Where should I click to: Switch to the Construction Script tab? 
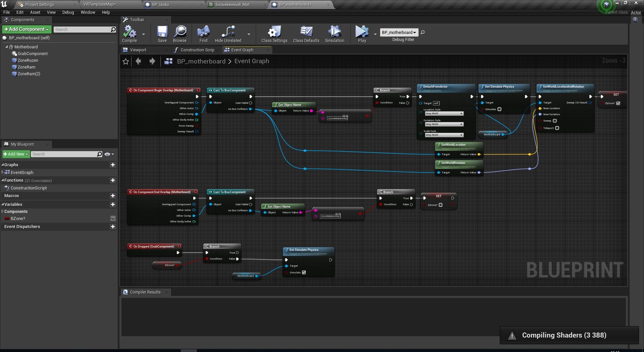(x=197, y=50)
